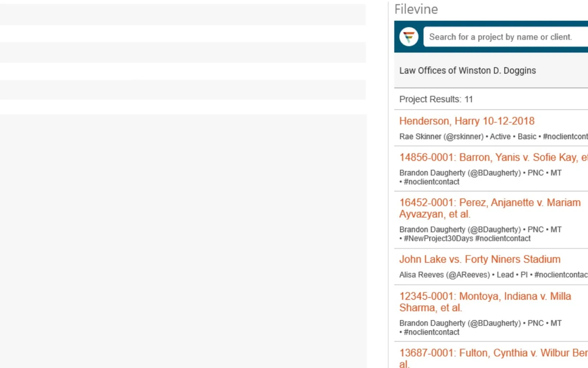
Task: Open John Lake vs. Forty Niners Stadium
Action: click(x=480, y=259)
